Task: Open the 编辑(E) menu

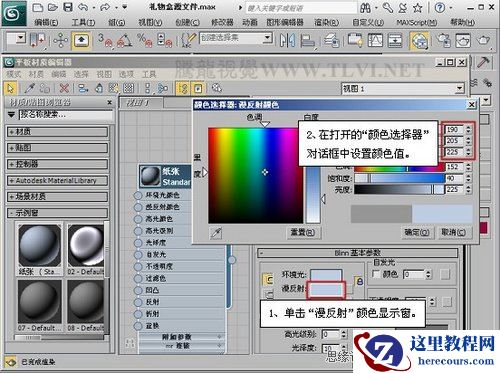Action: pos(46,23)
